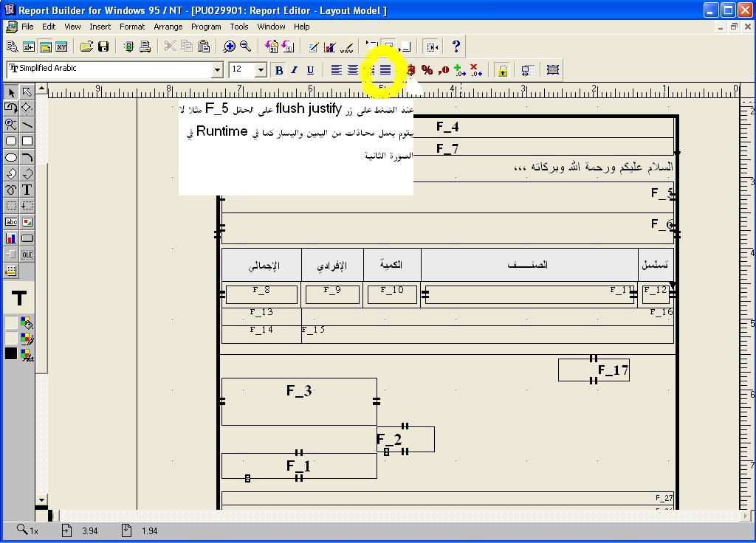
Task: Pick the OLE object tool
Action: pyautogui.click(x=27, y=255)
